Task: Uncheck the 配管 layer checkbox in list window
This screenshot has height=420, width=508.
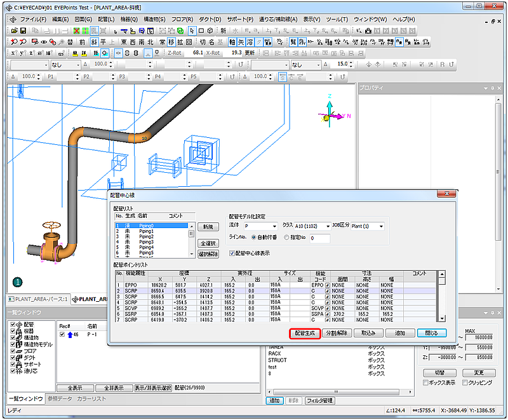Action: point(13,325)
